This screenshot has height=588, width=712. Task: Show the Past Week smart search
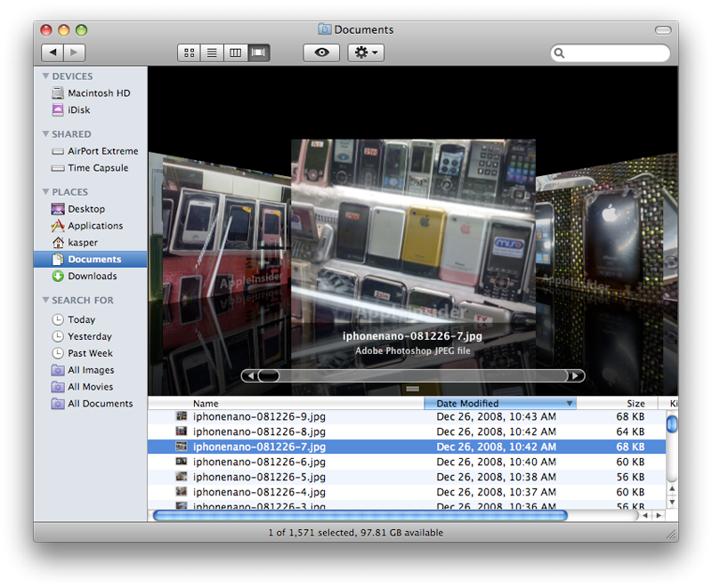point(90,353)
